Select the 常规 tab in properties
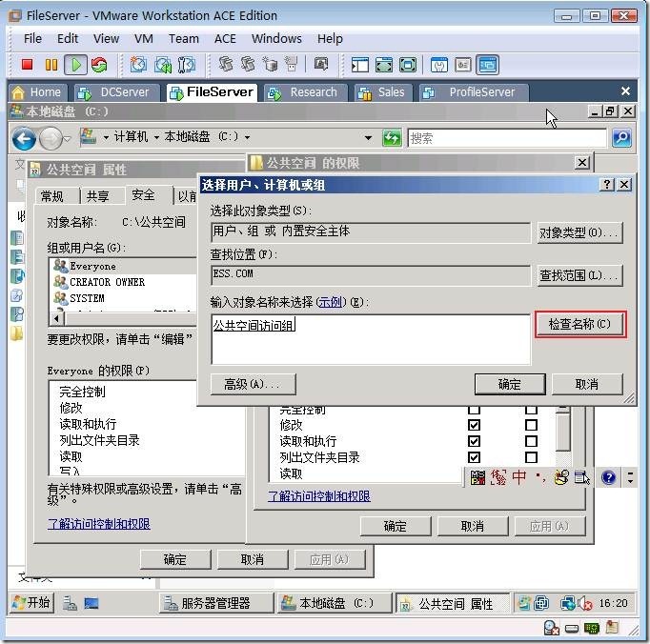Viewport: 650px width, 644px height. pyautogui.click(x=52, y=196)
